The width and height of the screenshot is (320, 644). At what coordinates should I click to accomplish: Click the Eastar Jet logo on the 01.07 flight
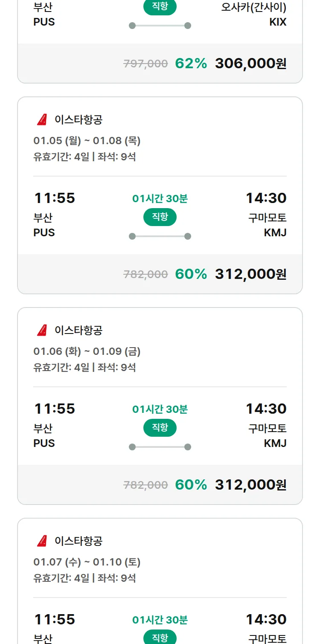42,541
